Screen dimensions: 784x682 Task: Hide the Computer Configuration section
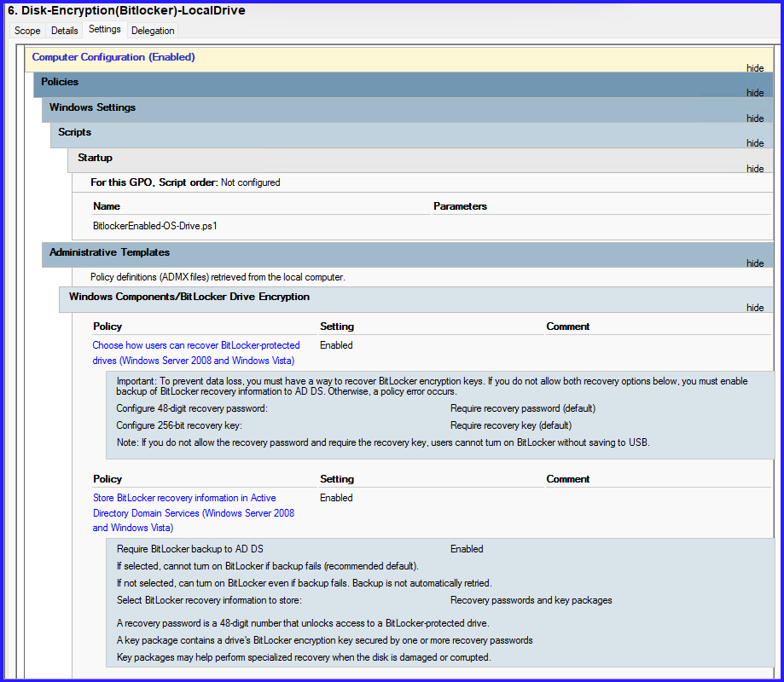[755, 68]
